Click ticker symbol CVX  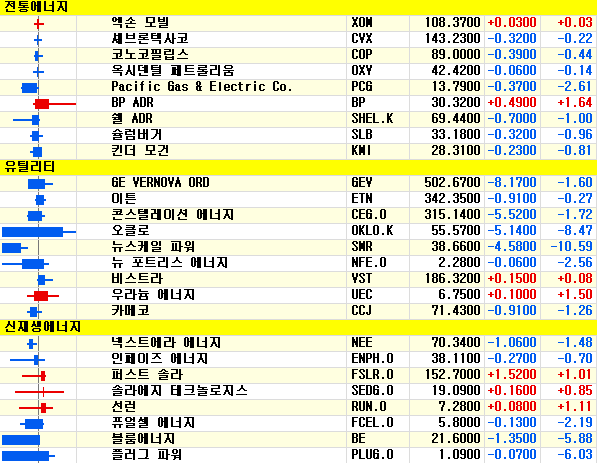pyautogui.click(x=362, y=39)
